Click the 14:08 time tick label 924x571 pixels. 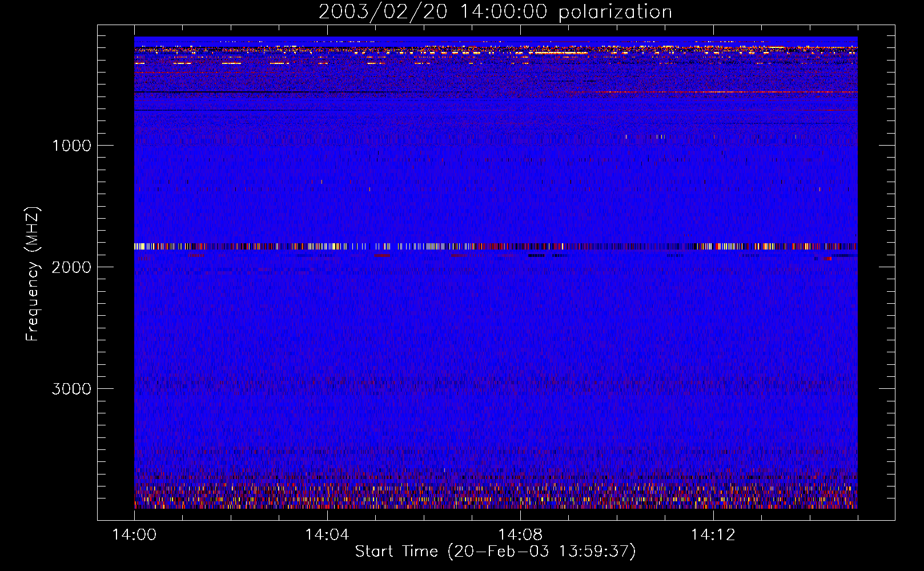click(520, 535)
